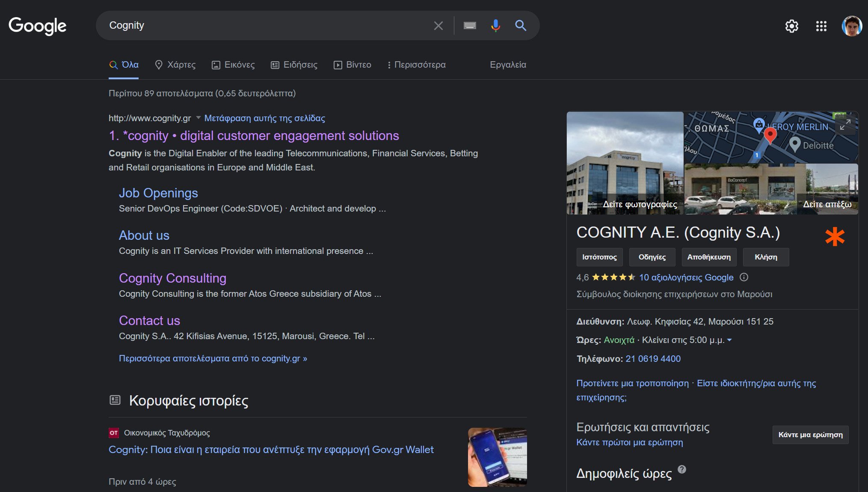
Task: Open the news story phone thumbnail
Action: (x=497, y=457)
